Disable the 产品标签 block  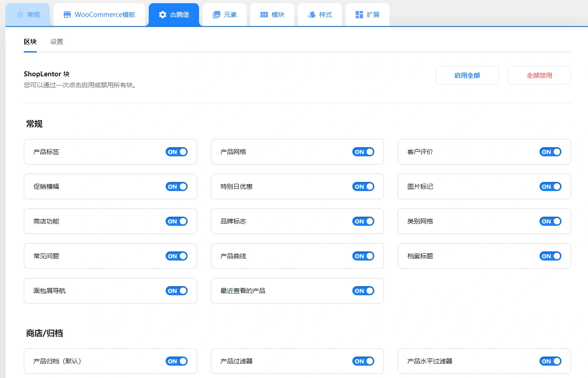click(x=177, y=152)
